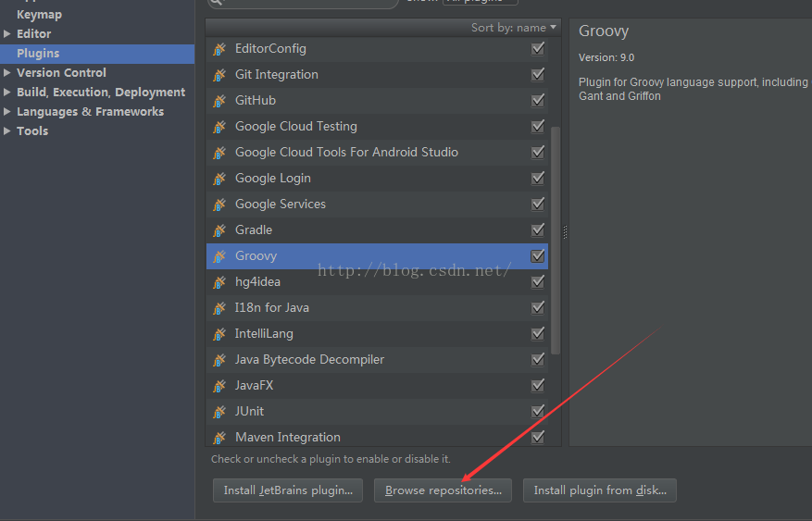812x521 pixels.
Task: Click the Google Cloud Testing plugin icon
Action: (219, 127)
